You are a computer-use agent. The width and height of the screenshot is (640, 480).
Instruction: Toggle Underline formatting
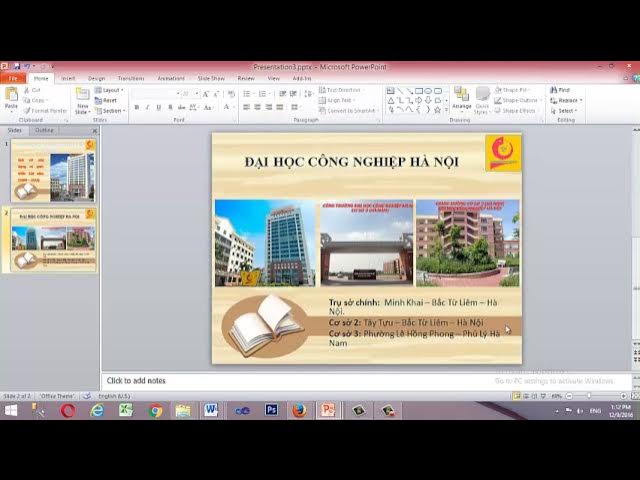(158, 107)
